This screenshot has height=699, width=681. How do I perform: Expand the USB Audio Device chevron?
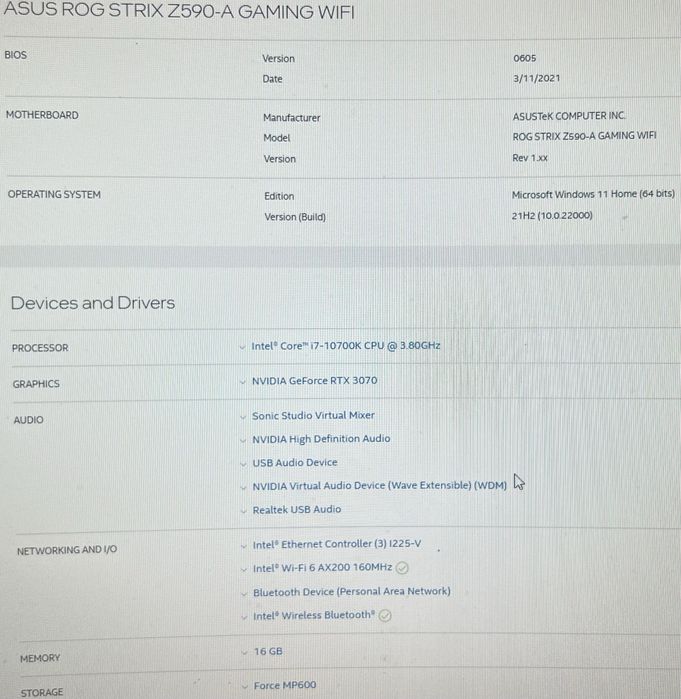(x=243, y=464)
